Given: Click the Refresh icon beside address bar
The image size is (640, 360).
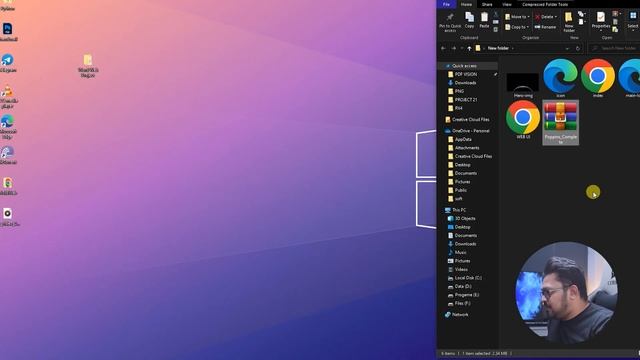Looking at the screenshot, I should 578,48.
